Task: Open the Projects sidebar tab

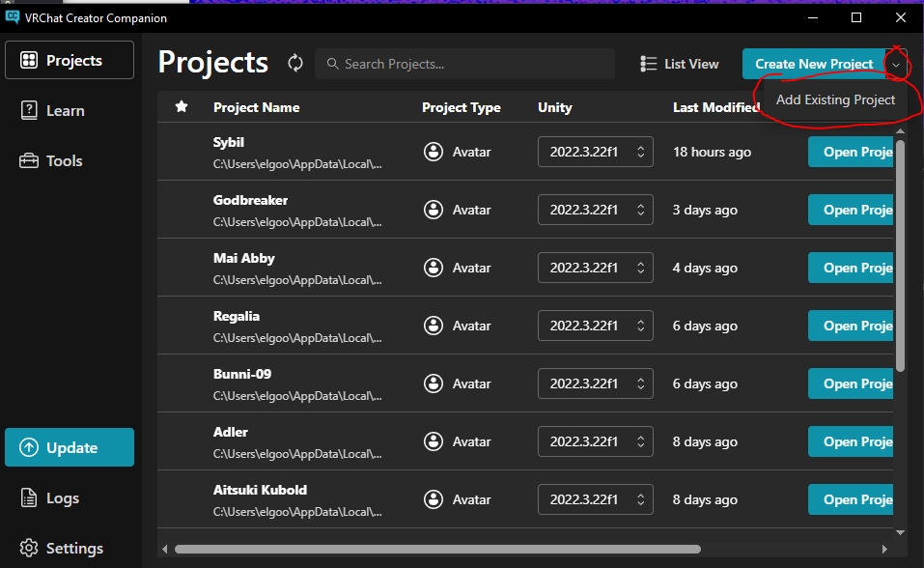Action: coord(70,60)
